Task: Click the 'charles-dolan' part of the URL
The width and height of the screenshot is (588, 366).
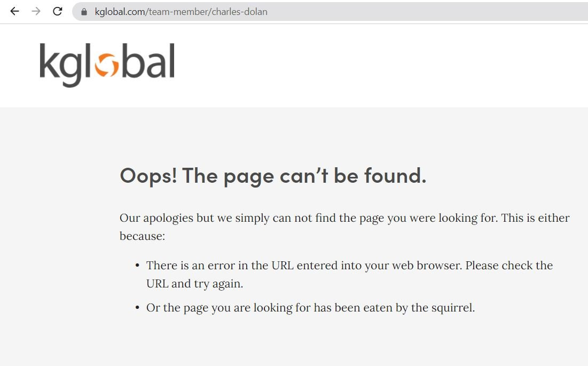Action: click(240, 12)
